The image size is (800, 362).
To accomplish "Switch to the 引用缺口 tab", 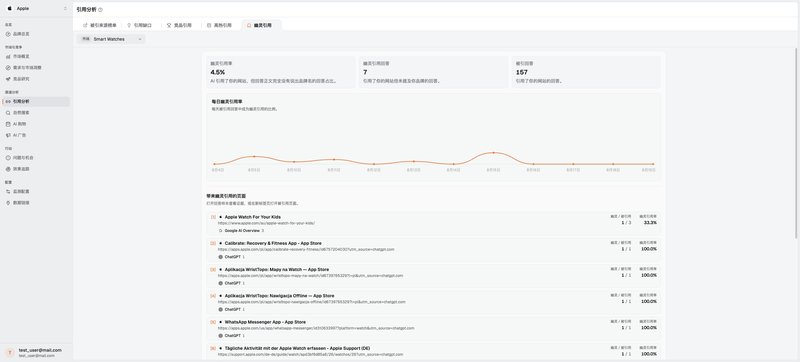I will point(140,25).
